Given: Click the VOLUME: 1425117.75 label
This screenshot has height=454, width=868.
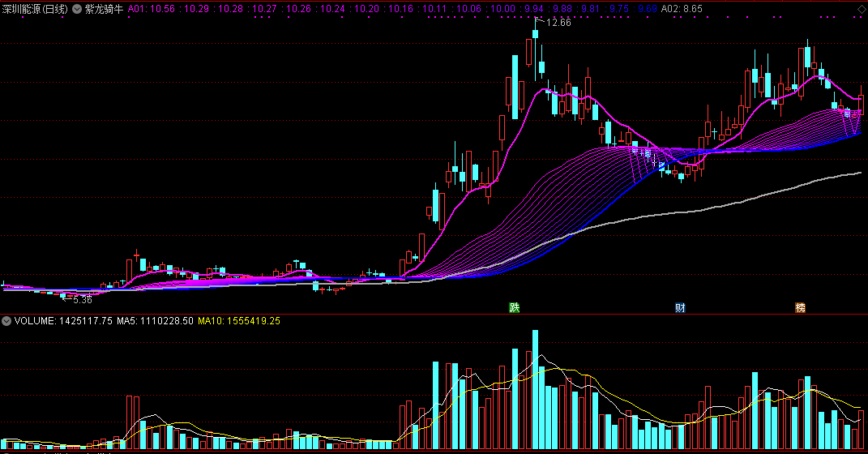Looking at the screenshot, I should click(x=63, y=320).
